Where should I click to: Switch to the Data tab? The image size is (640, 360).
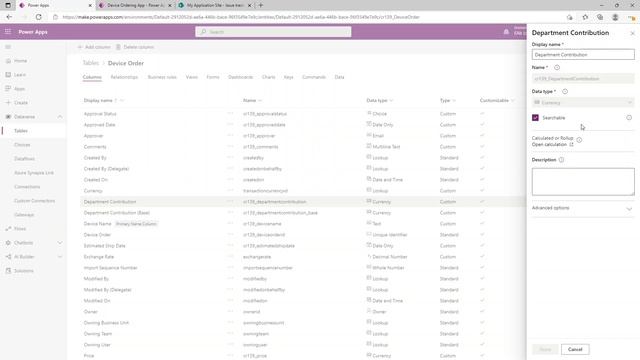tap(339, 77)
